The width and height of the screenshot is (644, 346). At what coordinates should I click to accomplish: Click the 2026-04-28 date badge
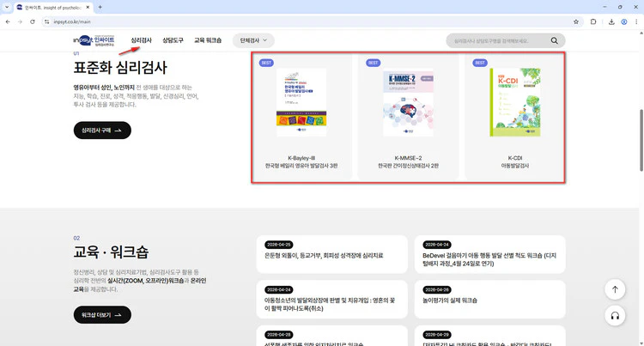tap(278, 335)
